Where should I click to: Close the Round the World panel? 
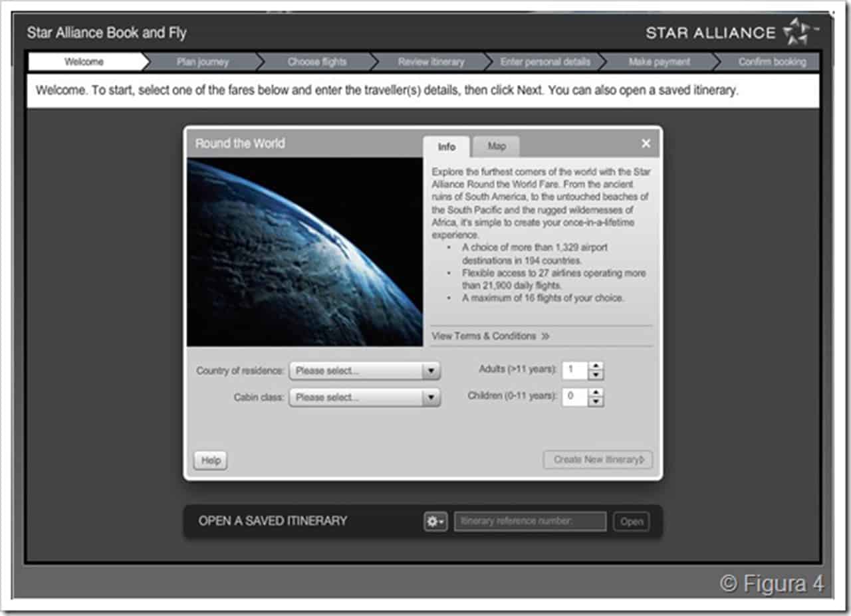646,144
